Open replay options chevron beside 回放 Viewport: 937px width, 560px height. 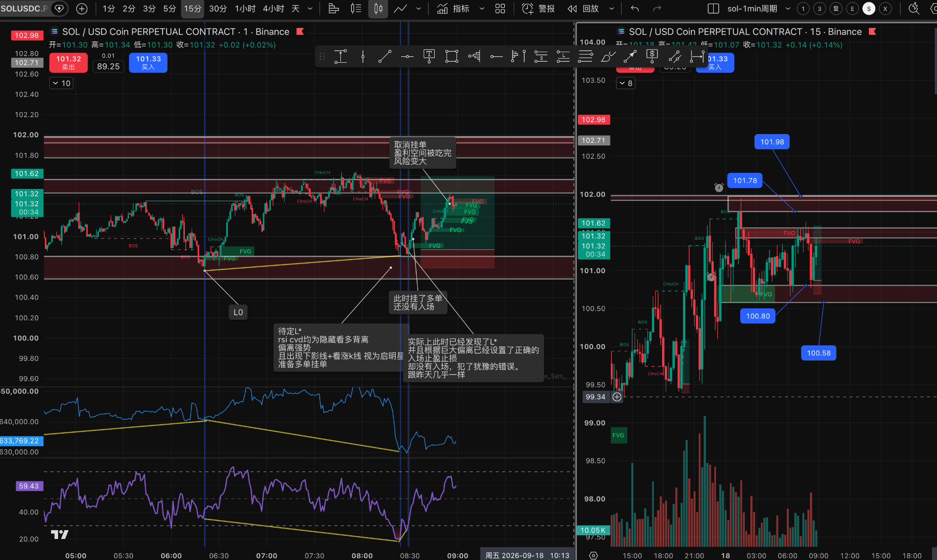611,9
